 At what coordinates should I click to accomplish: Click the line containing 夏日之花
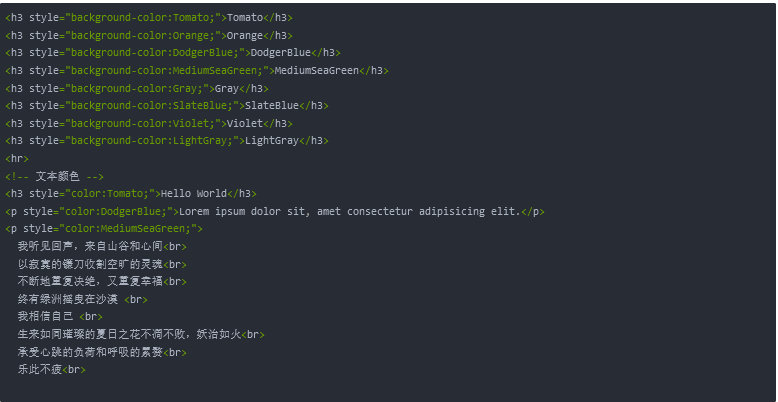click(141, 335)
